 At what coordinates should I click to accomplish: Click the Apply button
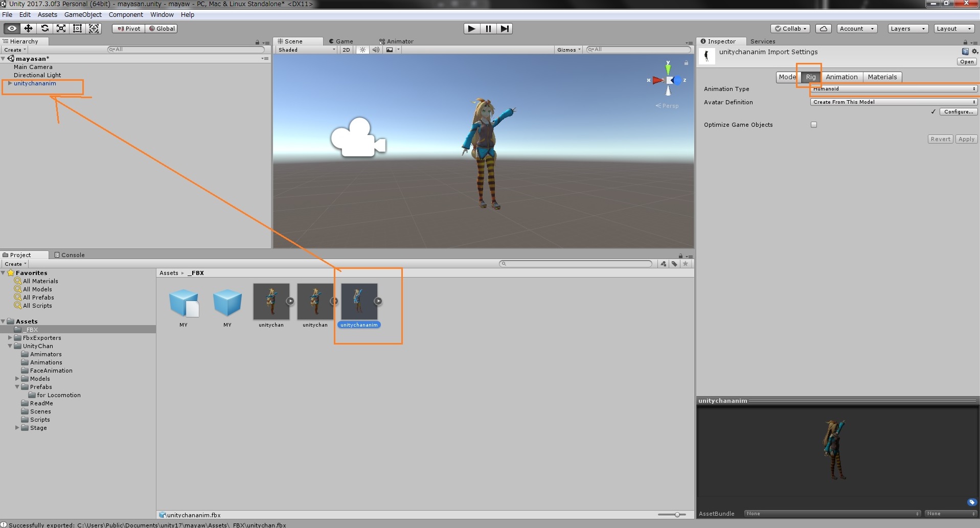tap(966, 139)
